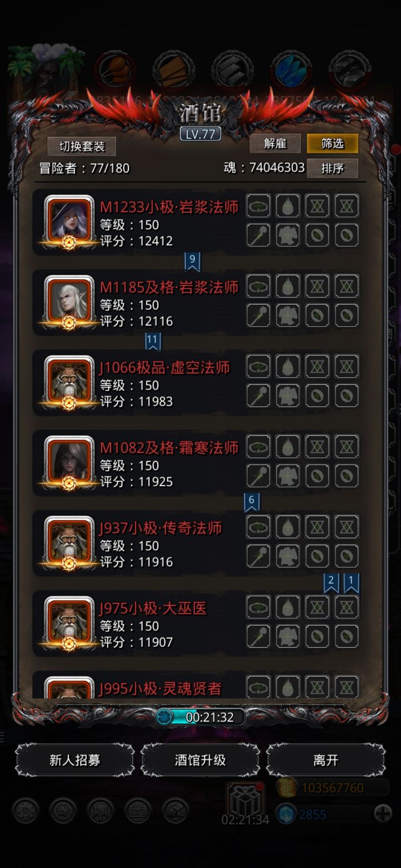Open the gift box with timer 02:21:34
401x868 pixels.
(244, 798)
